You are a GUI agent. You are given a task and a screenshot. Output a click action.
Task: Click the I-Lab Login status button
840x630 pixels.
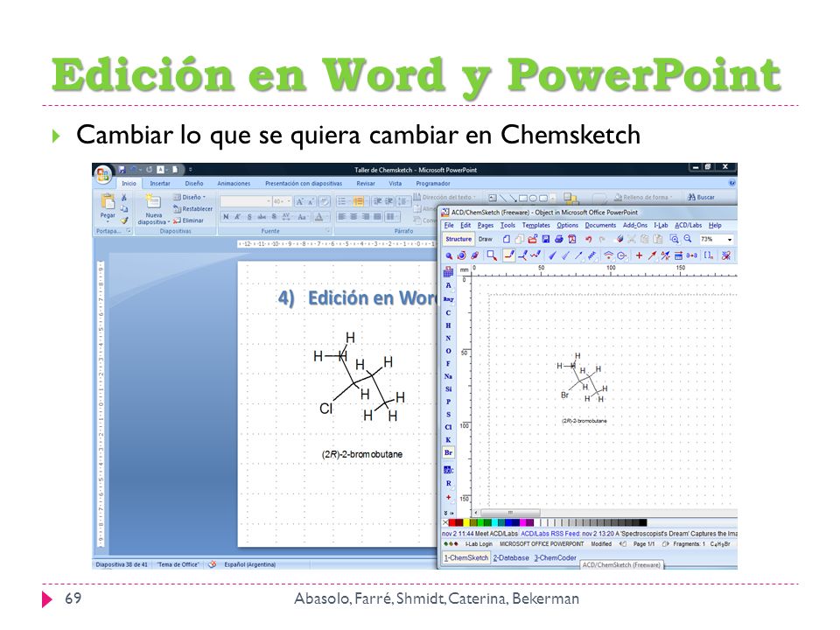point(478,543)
